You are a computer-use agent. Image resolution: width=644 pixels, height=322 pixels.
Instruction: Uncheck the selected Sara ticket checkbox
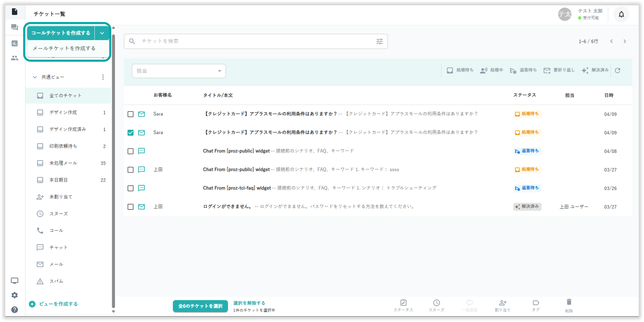coord(131,133)
